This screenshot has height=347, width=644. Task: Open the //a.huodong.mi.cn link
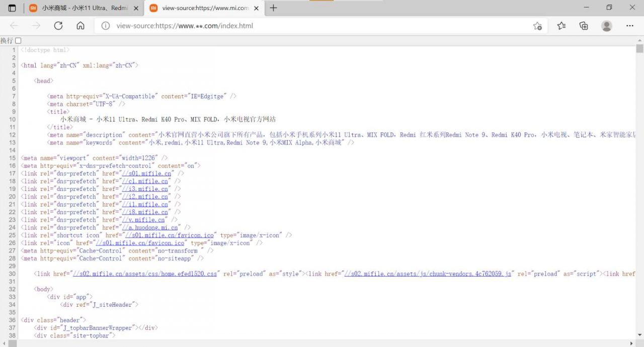tap(150, 228)
